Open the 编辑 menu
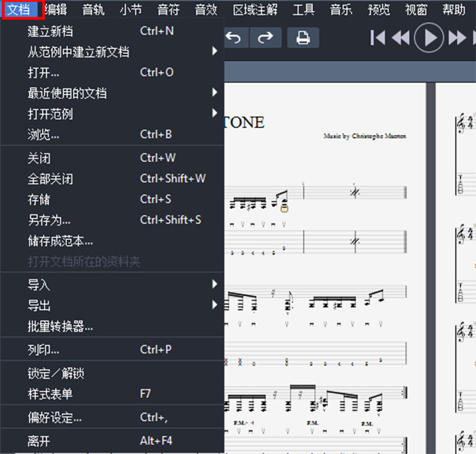This screenshot has width=476, height=454. click(x=56, y=10)
